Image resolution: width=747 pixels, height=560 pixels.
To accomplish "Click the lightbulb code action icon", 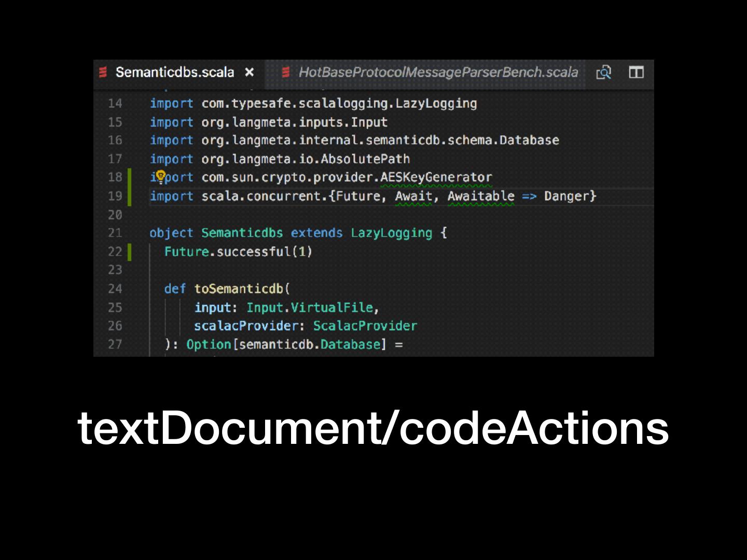I will click(161, 177).
